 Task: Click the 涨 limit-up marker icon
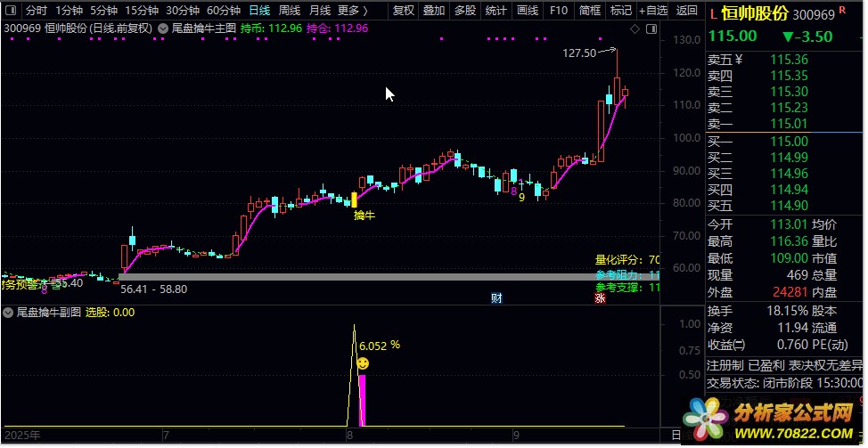[600, 298]
